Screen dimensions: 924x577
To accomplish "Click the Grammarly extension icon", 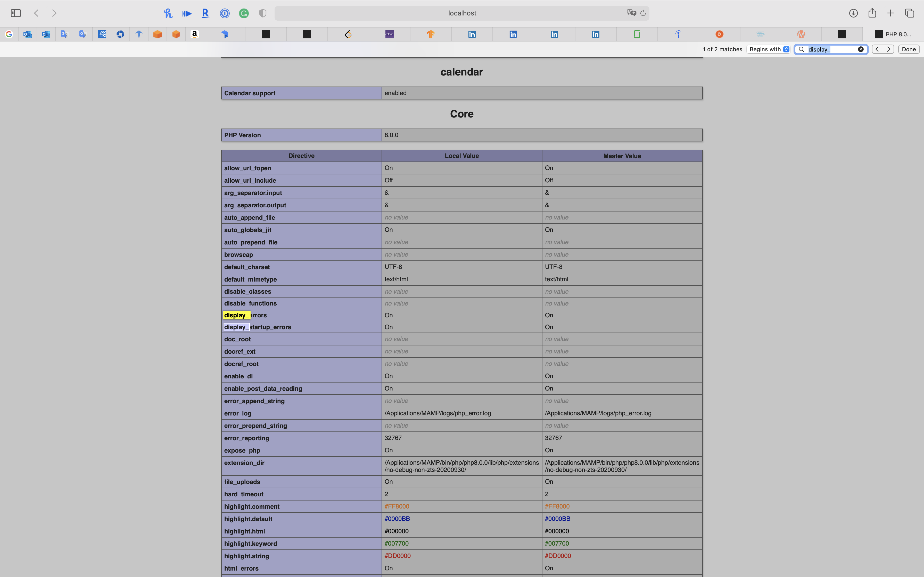I will (244, 13).
